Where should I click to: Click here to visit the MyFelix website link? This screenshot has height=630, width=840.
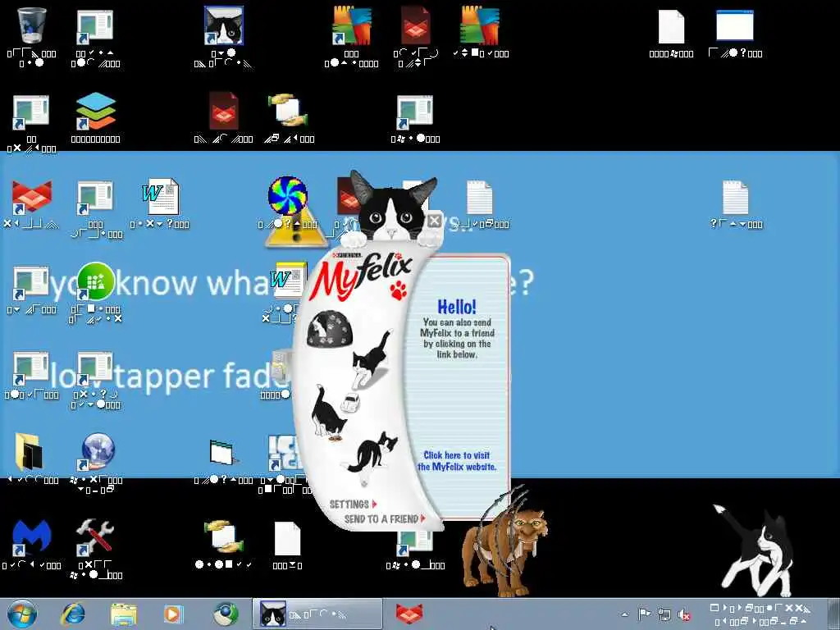point(456,461)
